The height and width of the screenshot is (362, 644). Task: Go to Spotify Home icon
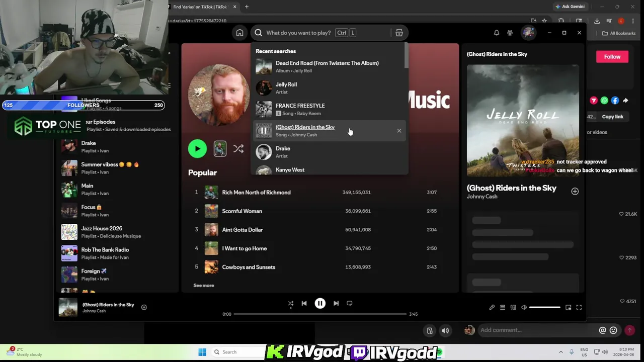tap(239, 33)
